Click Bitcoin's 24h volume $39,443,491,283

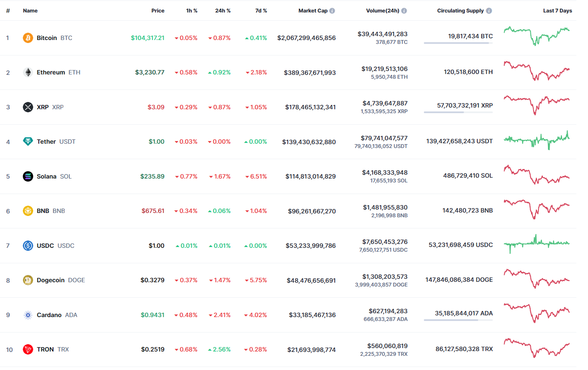pyautogui.click(x=383, y=34)
